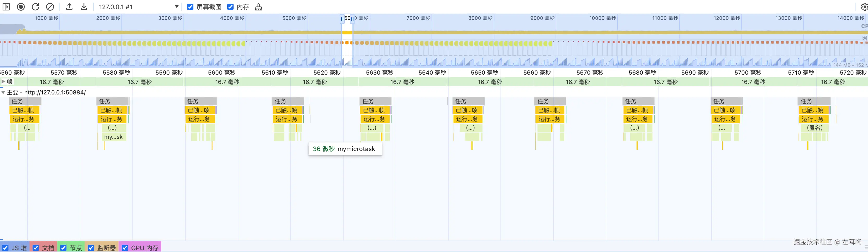Click the 5610 毫秒 ruler label
The width and height of the screenshot is (868, 252).
275,73
